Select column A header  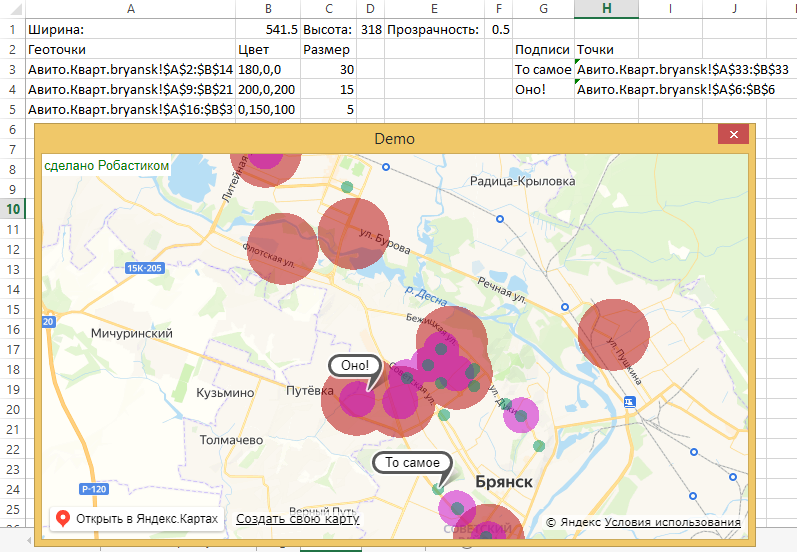(x=131, y=9)
